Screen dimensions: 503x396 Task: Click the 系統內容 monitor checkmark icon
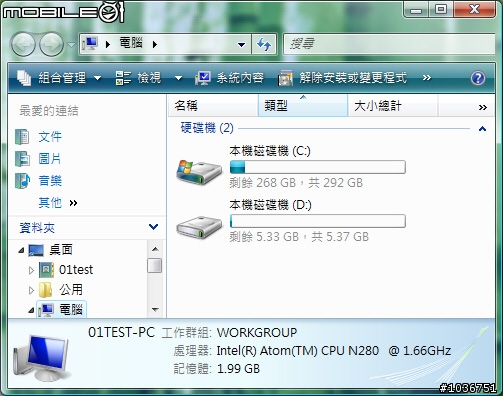coord(202,78)
